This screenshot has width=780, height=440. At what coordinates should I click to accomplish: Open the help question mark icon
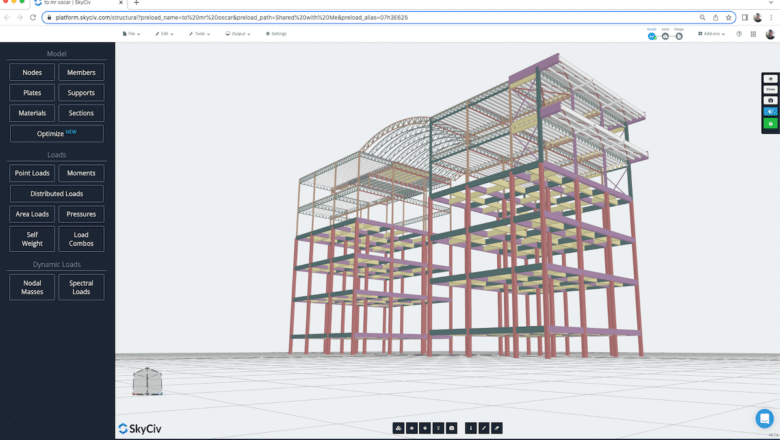[739, 34]
